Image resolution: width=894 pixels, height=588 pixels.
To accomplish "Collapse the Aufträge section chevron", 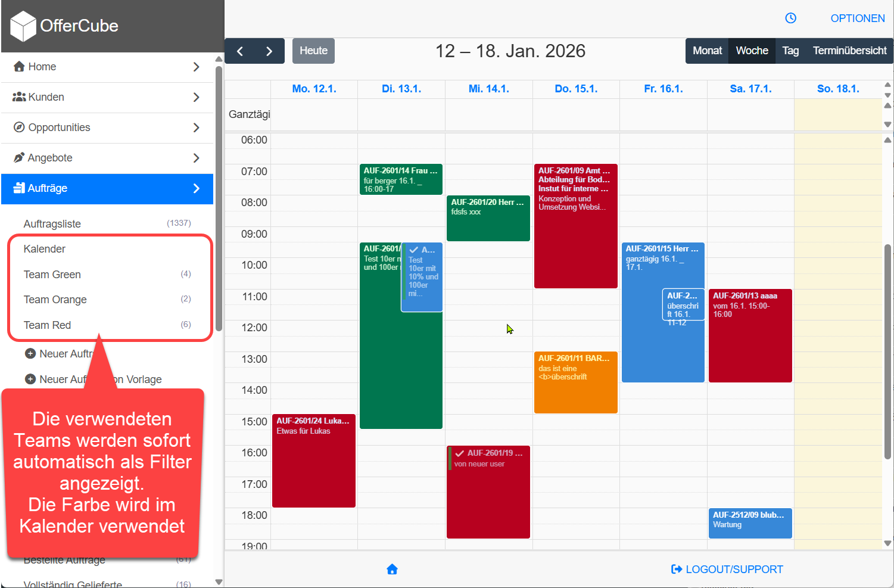I will pyautogui.click(x=197, y=188).
